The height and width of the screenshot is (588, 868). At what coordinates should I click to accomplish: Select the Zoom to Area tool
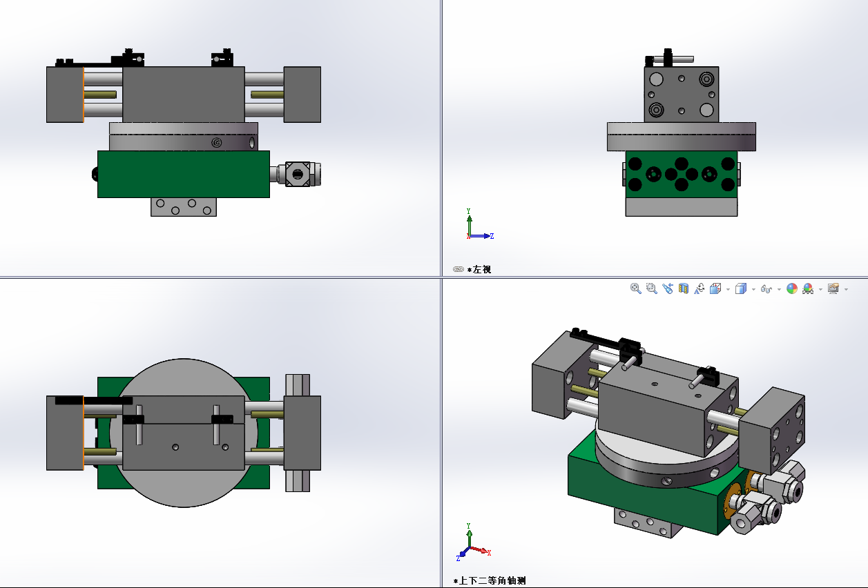[x=651, y=288]
